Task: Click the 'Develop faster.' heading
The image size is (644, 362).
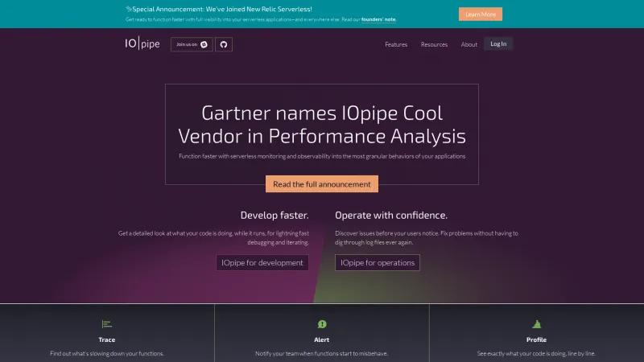Action: tap(275, 215)
